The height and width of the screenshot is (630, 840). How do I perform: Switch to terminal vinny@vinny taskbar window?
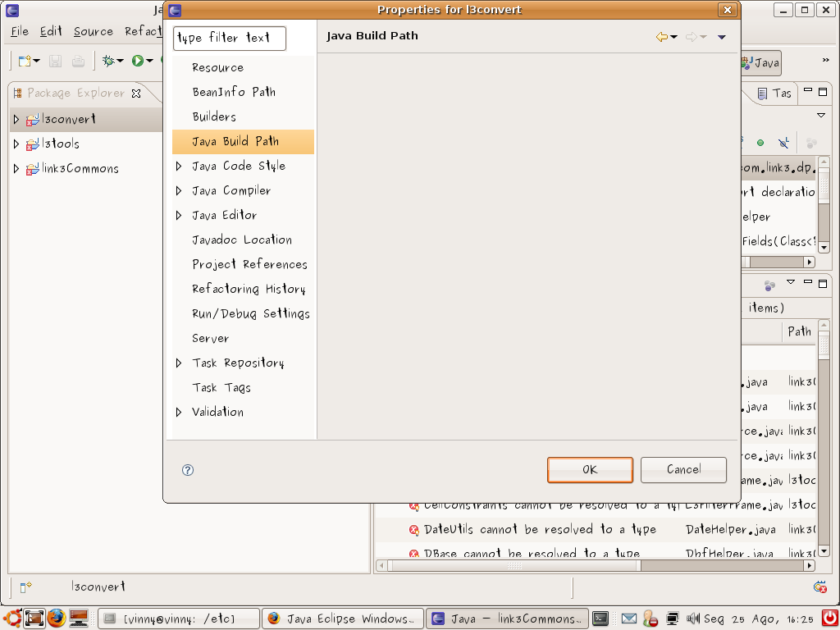[x=179, y=619]
